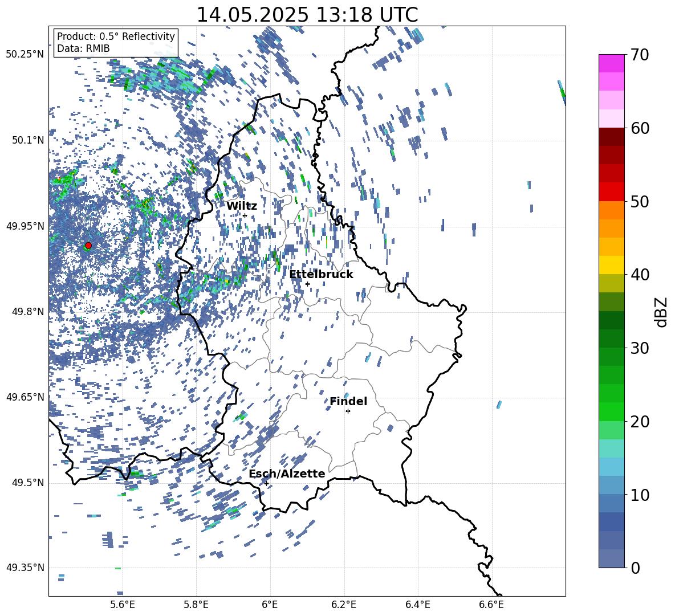Image resolution: width=675 pixels, height=616 pixels.
Task: Click the 6.4°E longitude label
Action: click(418, 605)
